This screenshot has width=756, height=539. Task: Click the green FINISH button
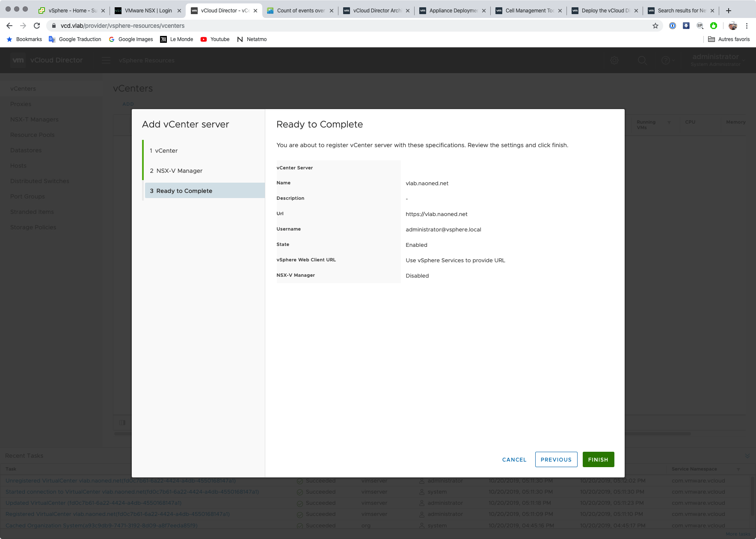click(598, 459)
